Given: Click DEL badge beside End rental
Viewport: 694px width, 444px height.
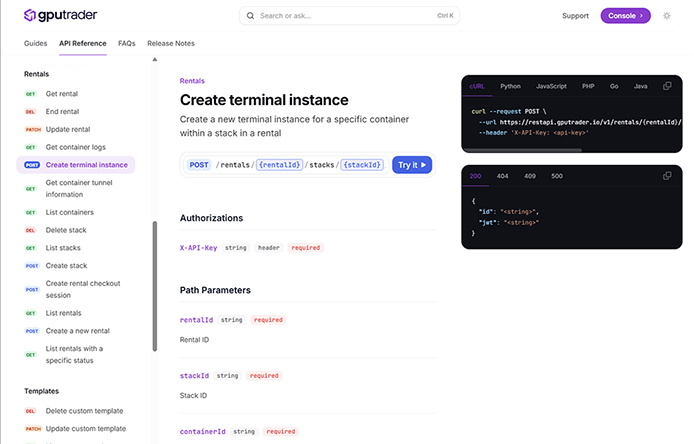Looking at the screenshot, I should point(30,112).
